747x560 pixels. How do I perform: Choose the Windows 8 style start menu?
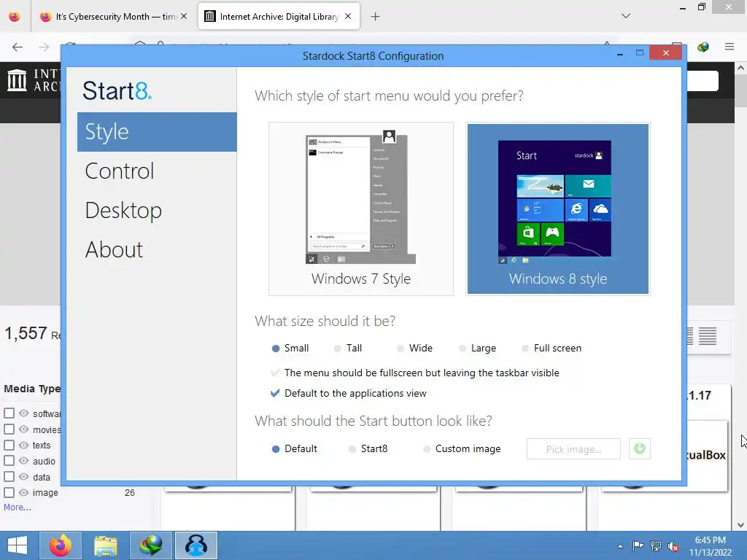tap(558, 209)
